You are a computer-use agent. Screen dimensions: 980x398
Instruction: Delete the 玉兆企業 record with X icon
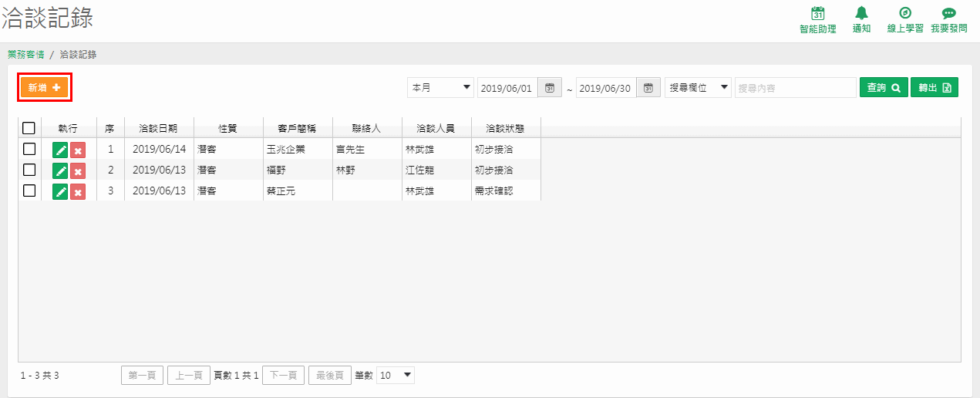click(78, 150)
